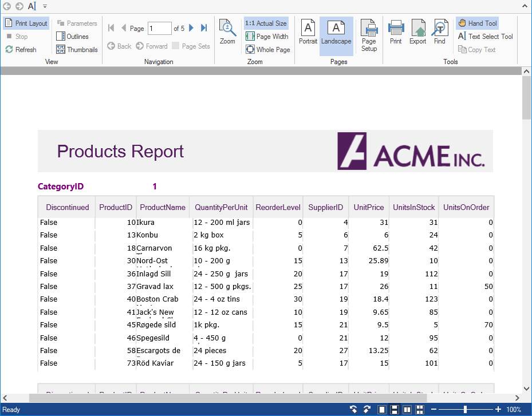Toggle the Outlines panel
Screen dimensions: 532x416
pyautogui.click(x=72, y=37)
